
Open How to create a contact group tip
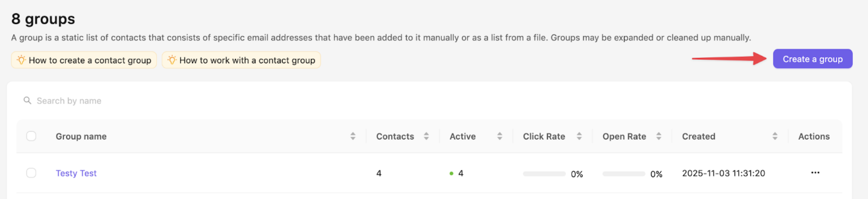point(90,61)
